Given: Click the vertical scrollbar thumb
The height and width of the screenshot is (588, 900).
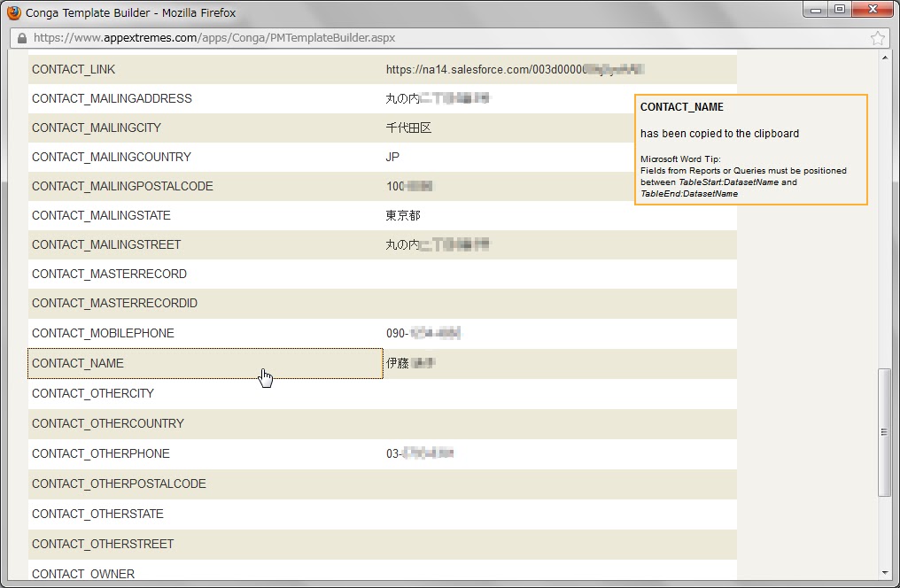Looking at the screenshot, I should tap(885, 432).
